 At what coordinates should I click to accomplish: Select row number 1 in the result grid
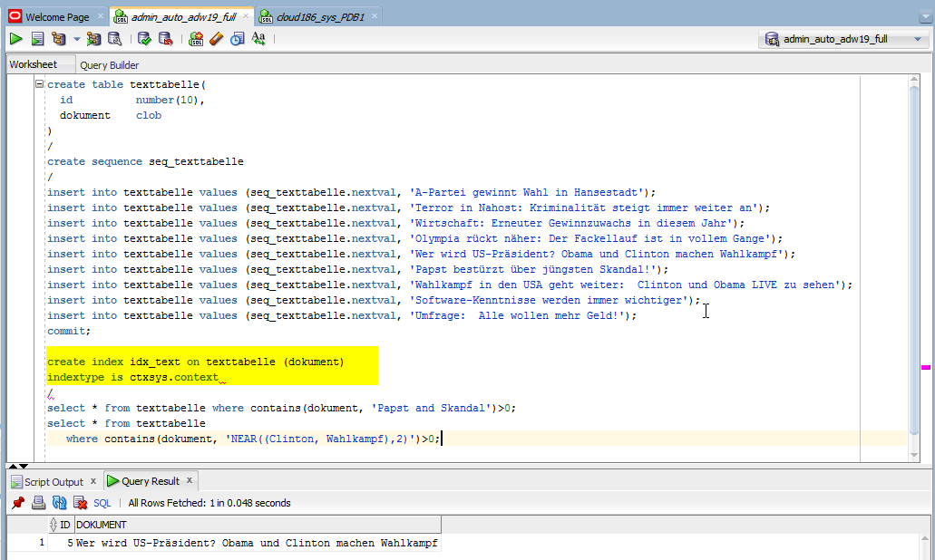click(27, 543)
